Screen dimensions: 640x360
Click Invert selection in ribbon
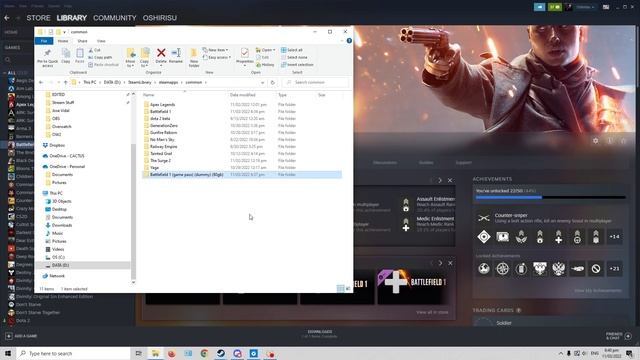click(x=297, y=64)
